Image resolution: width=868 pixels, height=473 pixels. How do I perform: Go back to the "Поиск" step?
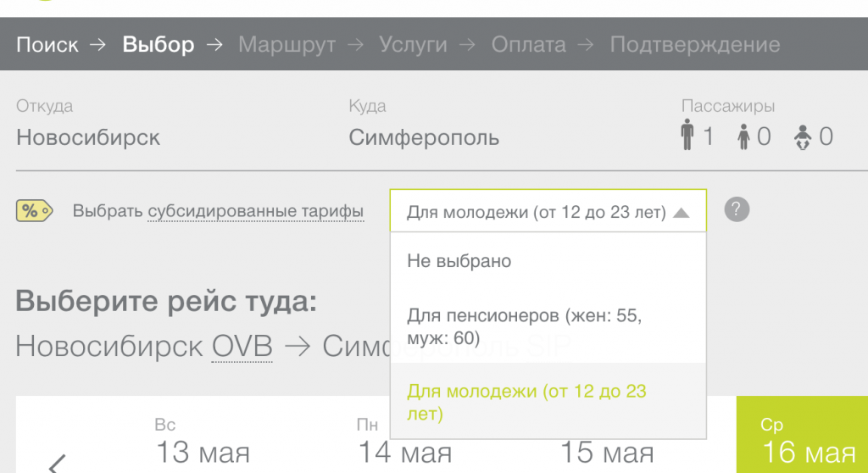pyautogui.click(x=47, y=45)
